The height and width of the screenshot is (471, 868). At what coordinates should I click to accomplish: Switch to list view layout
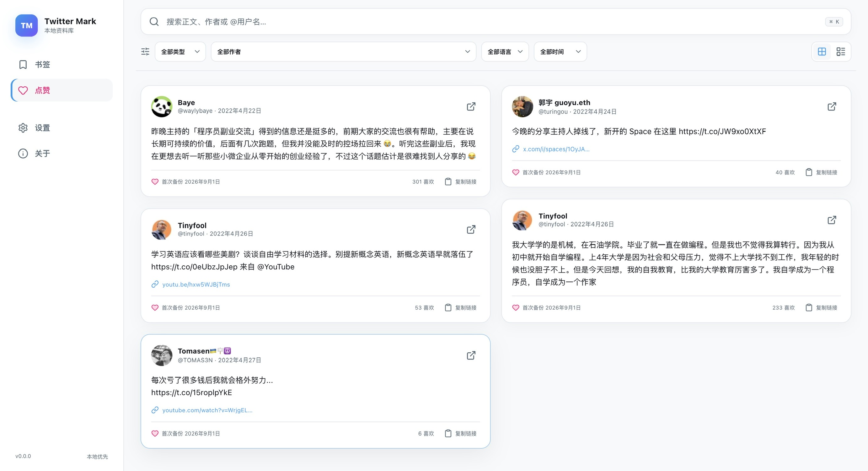click(841, 51)
